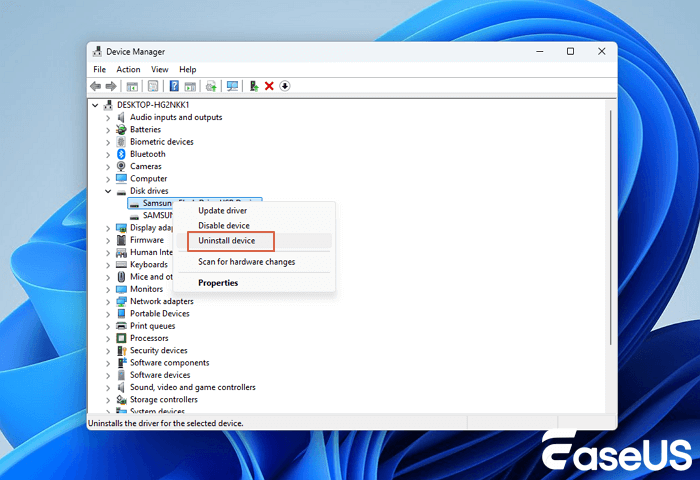Choose Update driver from the context menu
This screenshot has height=480, width=700.
(x=254, y=210)
